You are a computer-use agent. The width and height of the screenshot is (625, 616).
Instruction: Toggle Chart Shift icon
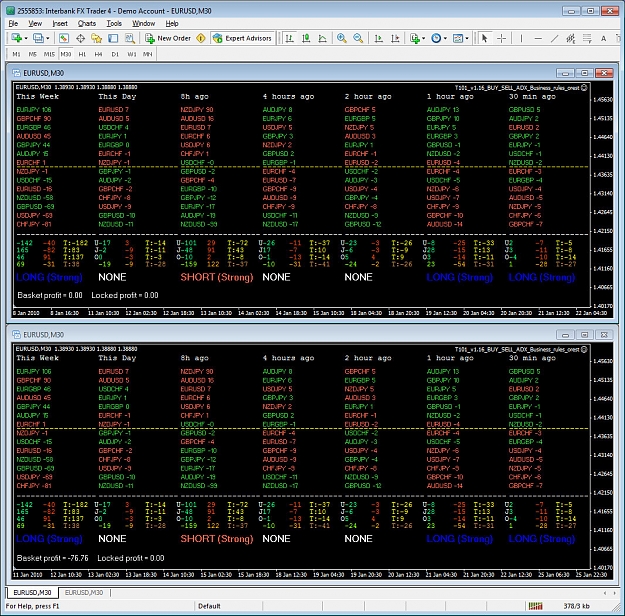395,38
